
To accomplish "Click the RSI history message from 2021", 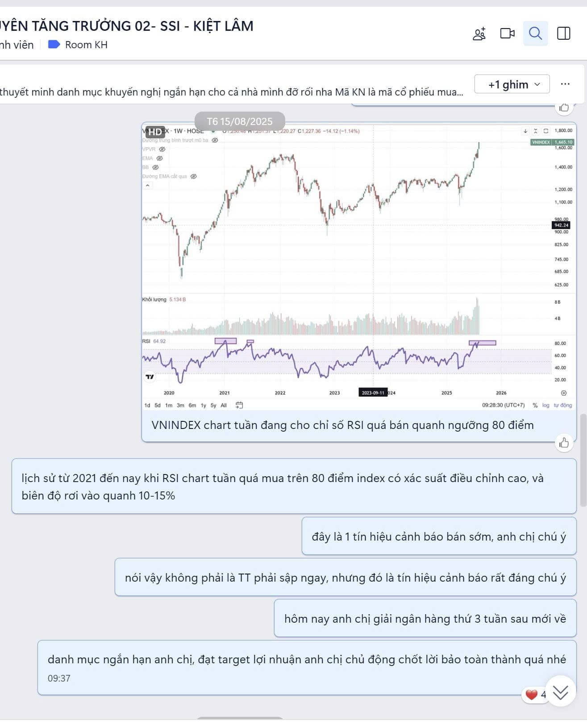I will pyautogui.click(x=294, y=487).
